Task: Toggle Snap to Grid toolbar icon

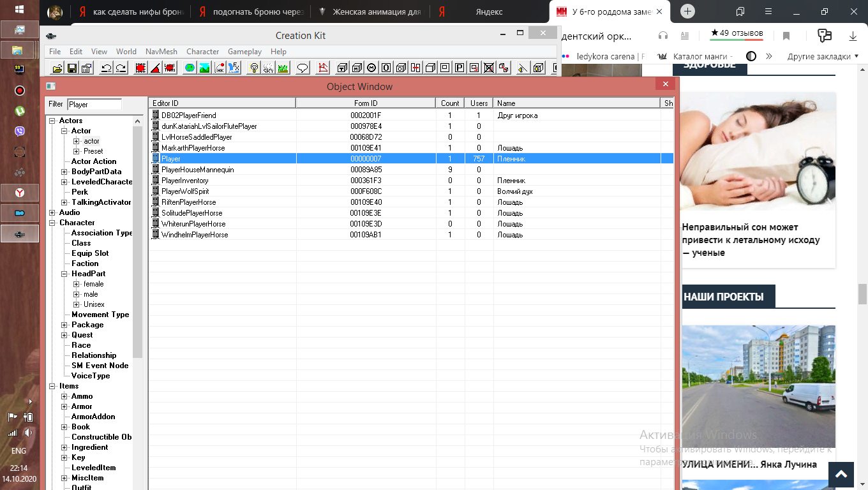Action: point(140,68)
